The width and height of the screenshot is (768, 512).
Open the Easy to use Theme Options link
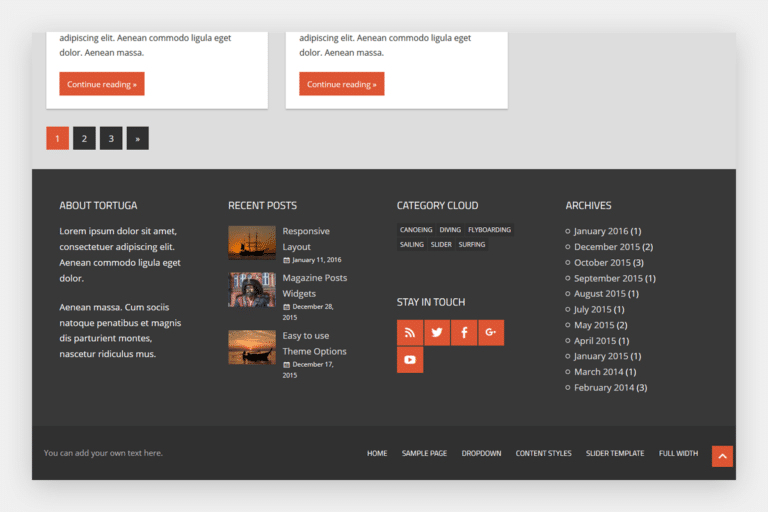click(x=314, y=343)
